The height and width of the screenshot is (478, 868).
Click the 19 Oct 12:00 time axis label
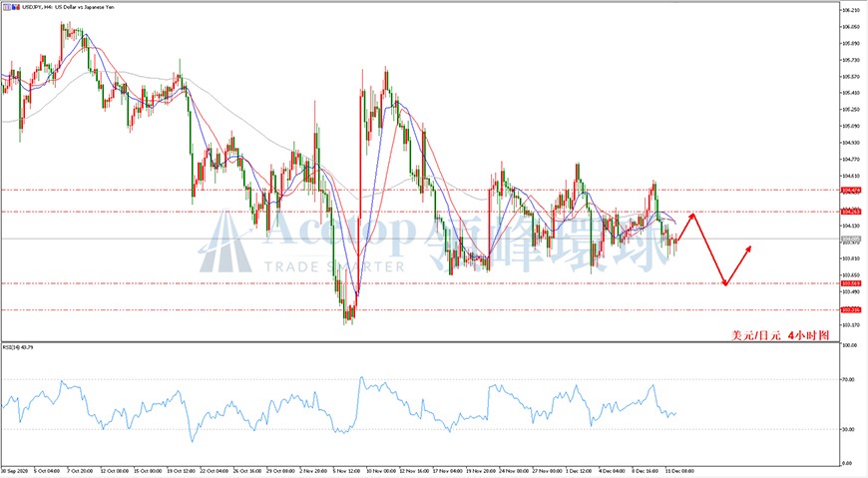tap(182, 471)
